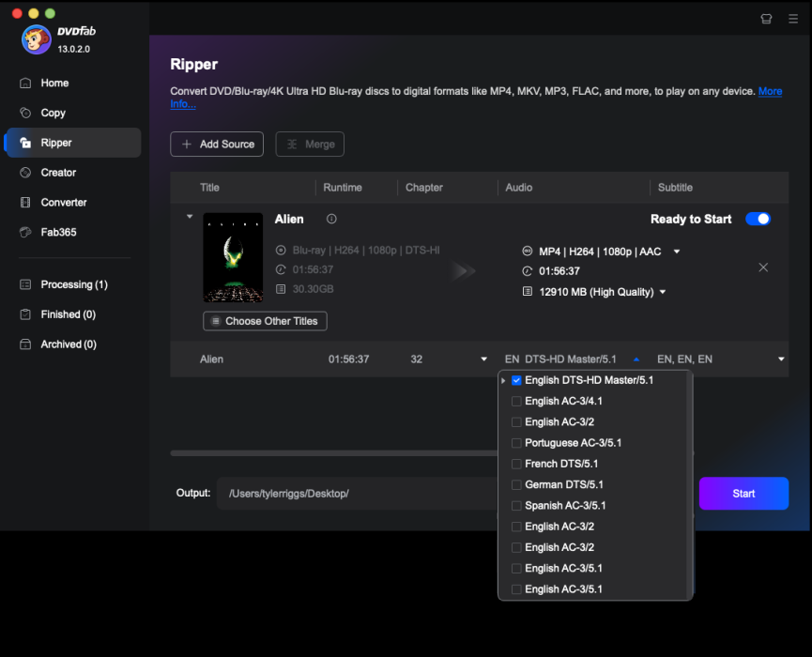Viewport: 812px width, 657px height.
Task: Open the hamburger menu icon
Action: [793, 18]
